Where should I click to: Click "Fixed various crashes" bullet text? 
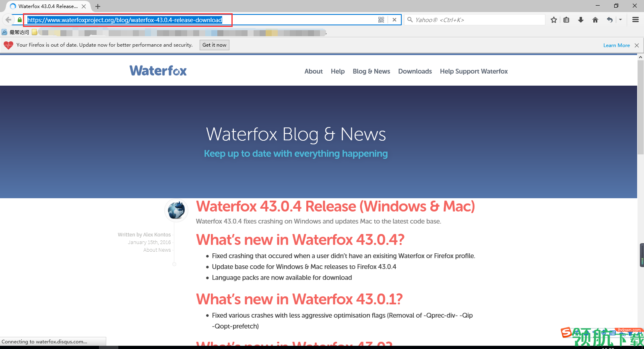(x=343, y=320)
